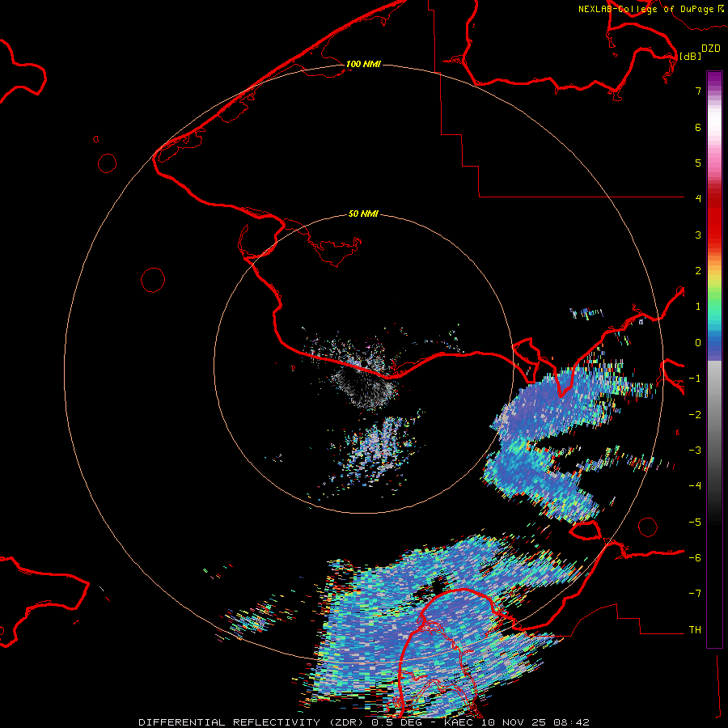Viewport: 728px width, 728px height.
Task: Select the 5 value on color scale
Action: [x=698, y=163]
